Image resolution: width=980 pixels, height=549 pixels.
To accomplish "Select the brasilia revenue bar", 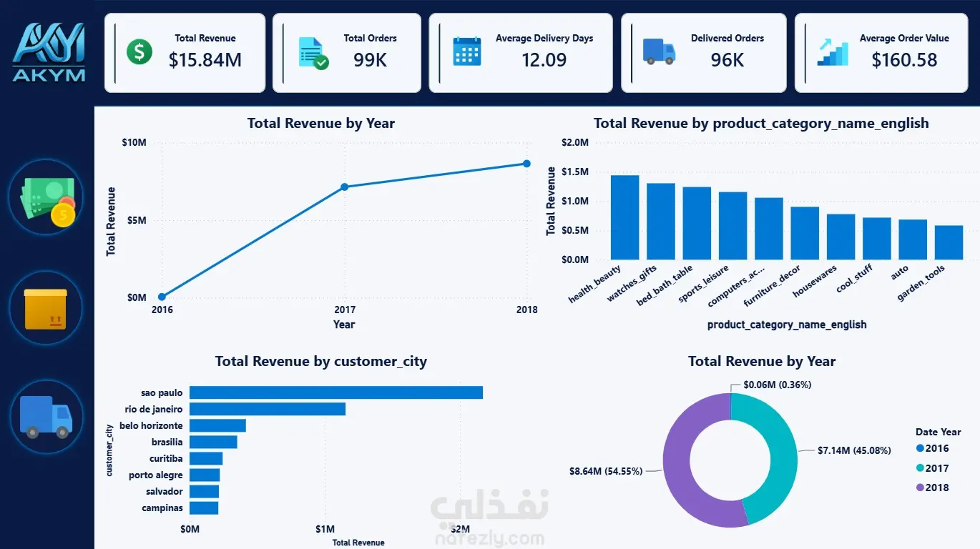I will click(213, 442).
